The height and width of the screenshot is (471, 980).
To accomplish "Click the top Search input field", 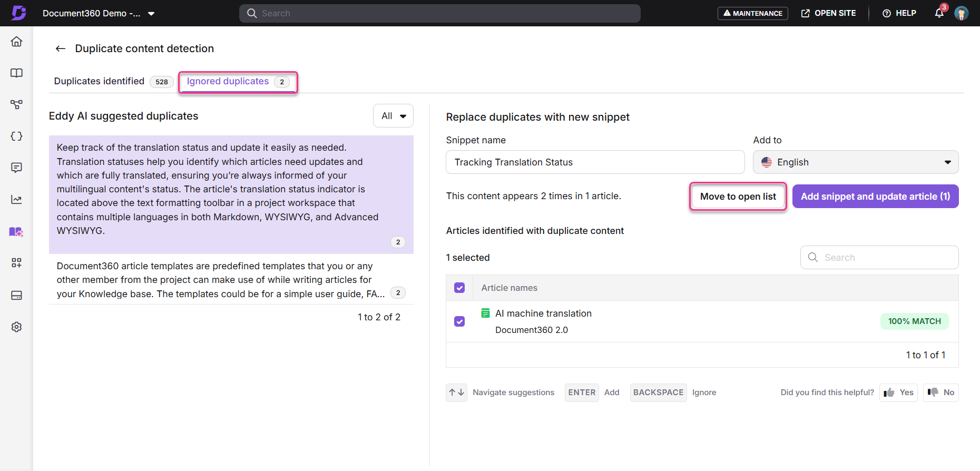I will pos(440,13).
